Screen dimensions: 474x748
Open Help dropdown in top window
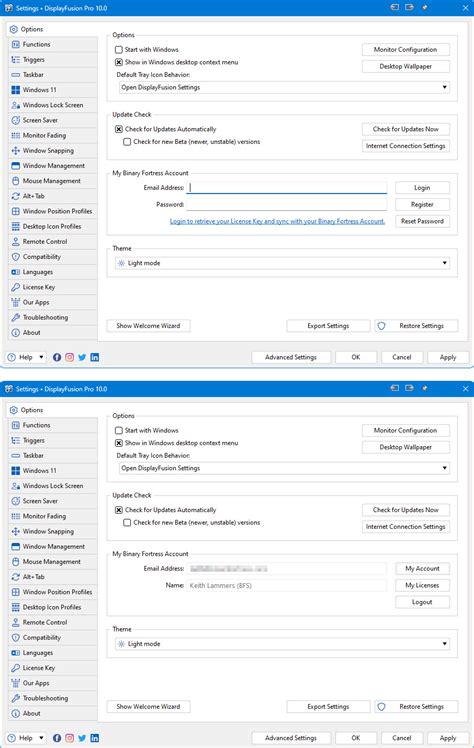26,357
